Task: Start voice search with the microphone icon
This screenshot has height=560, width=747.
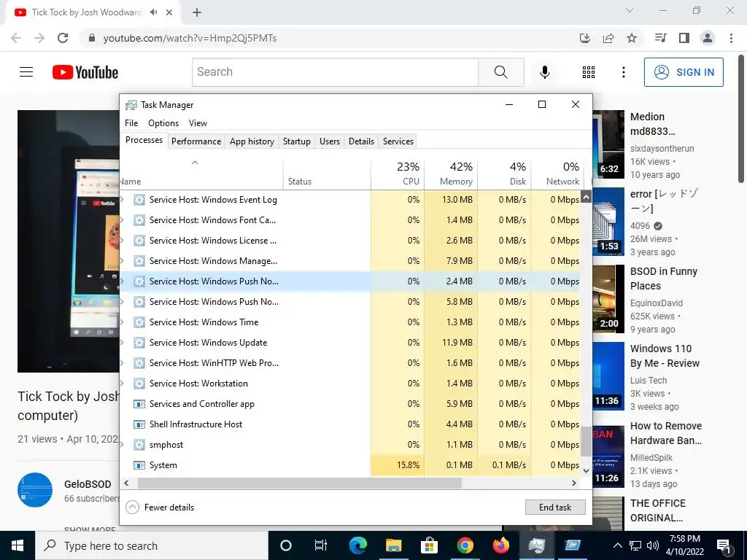Action: [544, 72]
